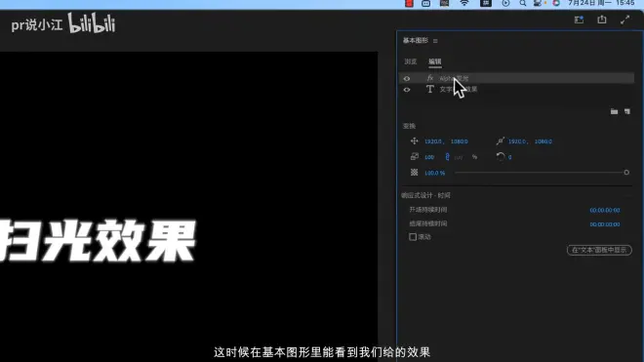Viewport: 644px width, 362px height.
Task: Edit the scale width value 100
Action: 429,157
